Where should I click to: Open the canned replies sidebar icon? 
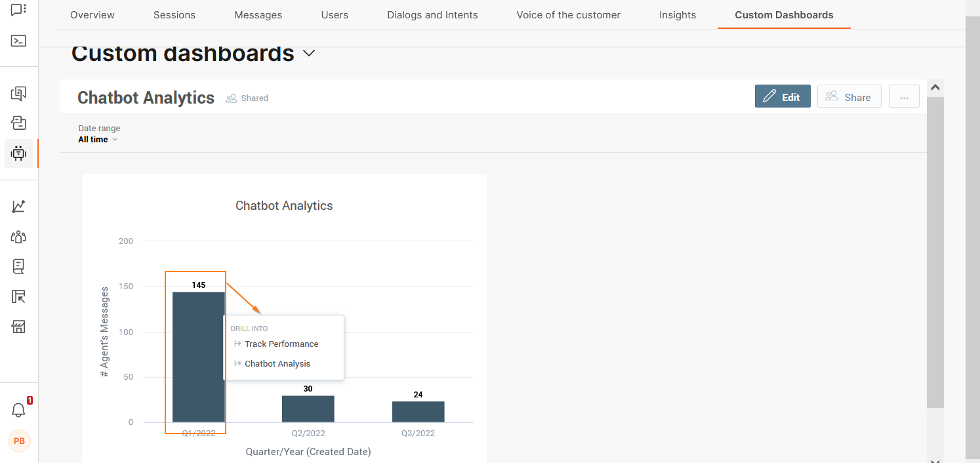[x=18, y=93]
